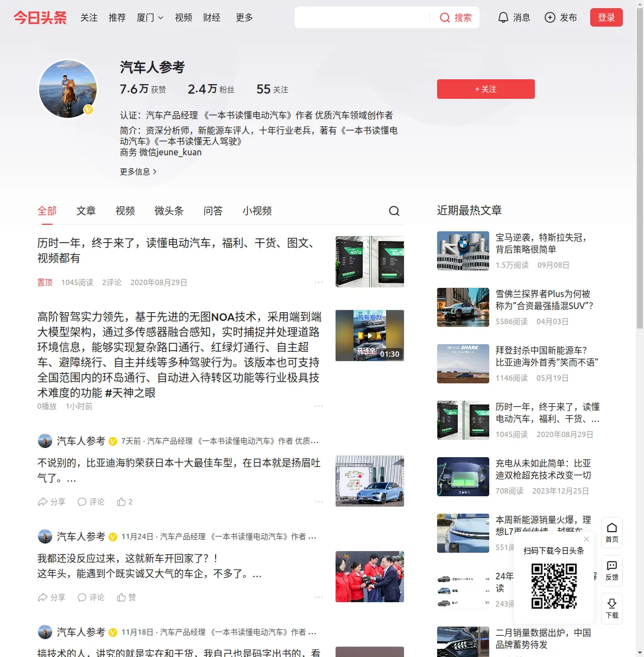Click comment icon on 新车开回家 post
Viewport: 644px width, 657px height.
tap(82, 597)
